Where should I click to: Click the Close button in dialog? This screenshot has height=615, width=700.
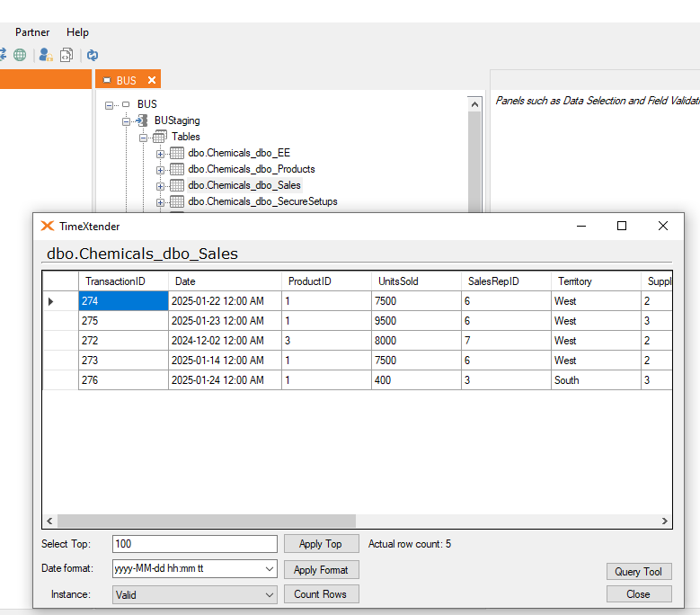638,594
